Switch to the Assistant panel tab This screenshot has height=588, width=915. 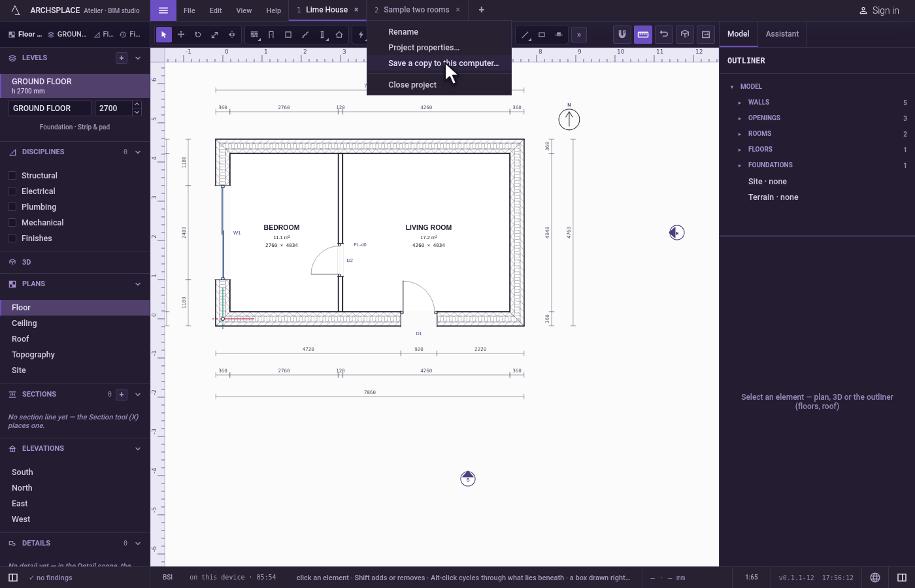pos(782,34)
